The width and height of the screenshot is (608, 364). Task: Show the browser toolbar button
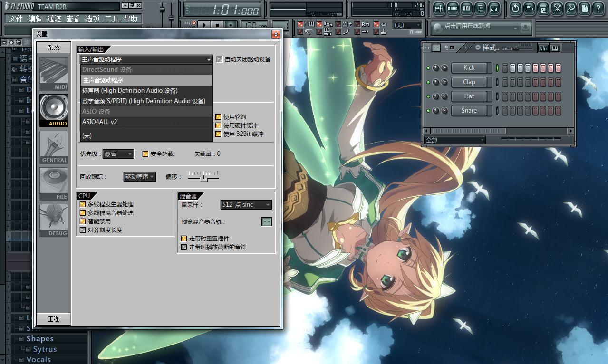click(480, 8)
